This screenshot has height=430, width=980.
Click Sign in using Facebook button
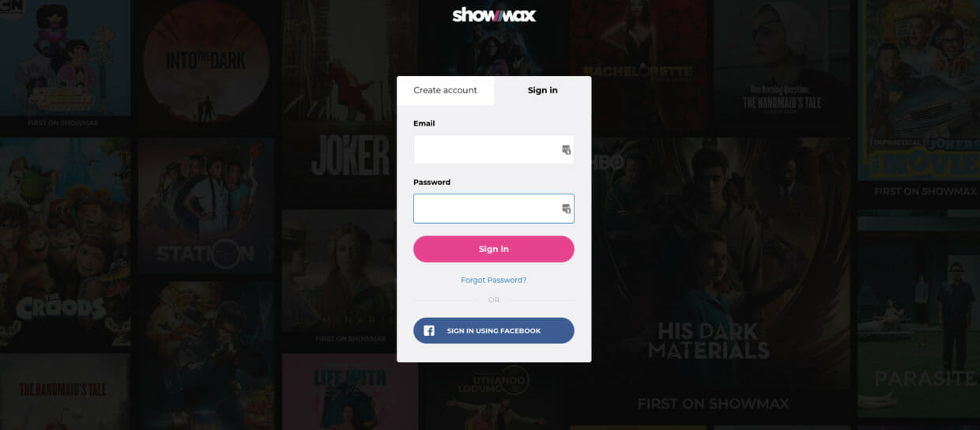point(493,330)
